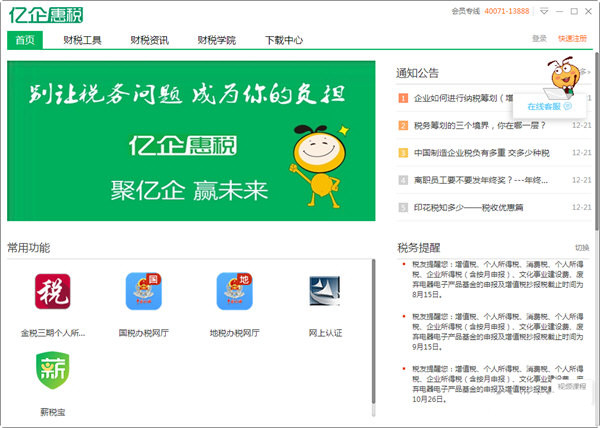Open the title bar dropdown menu arrow
This screenshot has height=428, width=600.
click(544, 11)
